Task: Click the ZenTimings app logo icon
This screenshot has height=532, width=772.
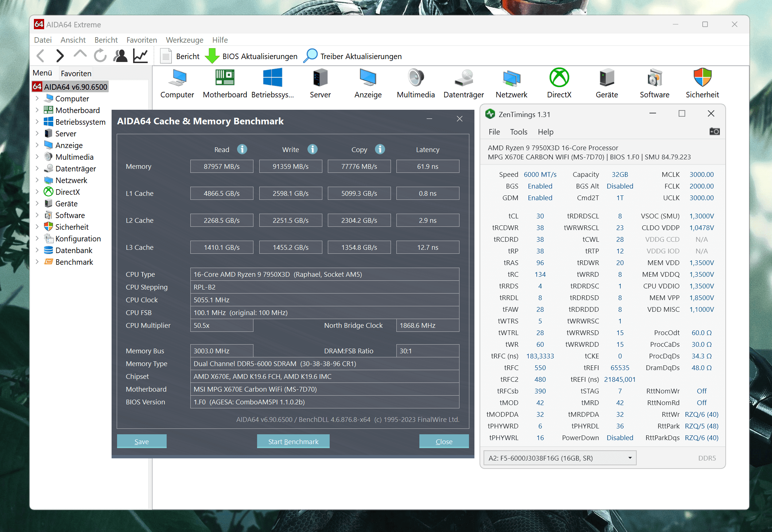Action: click(490, 114)
